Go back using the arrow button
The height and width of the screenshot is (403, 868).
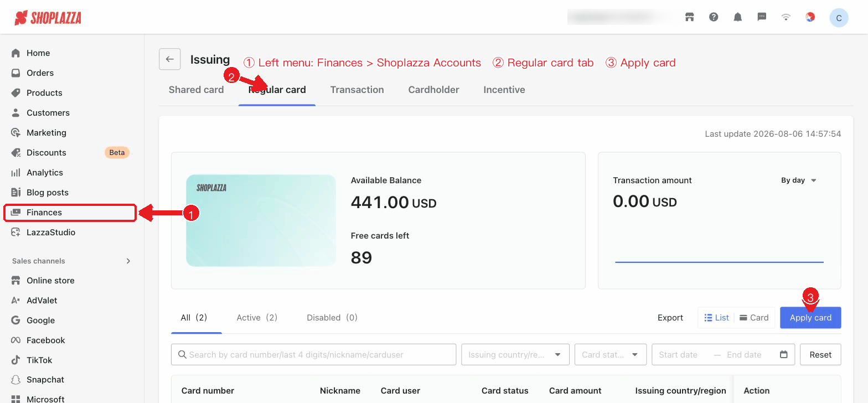(170, 59)
